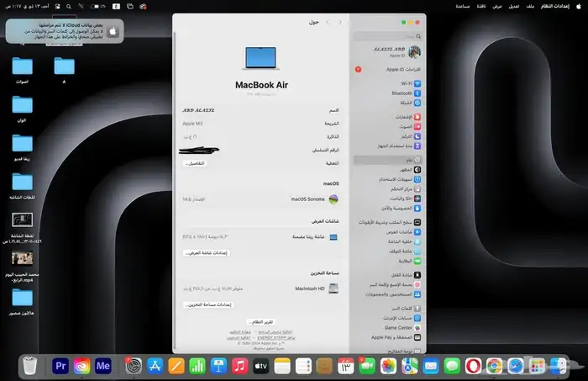Image resolution: width=588 pixels, height=381 pixels.
Task: Click the computer name field ABD ALAZIZ
Action: click(199, 110)
